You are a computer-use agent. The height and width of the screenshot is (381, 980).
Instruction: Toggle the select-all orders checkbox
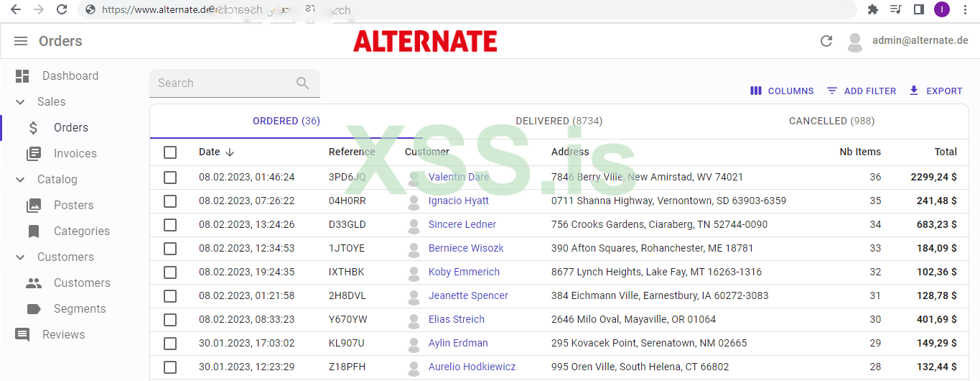pos(170,152)
